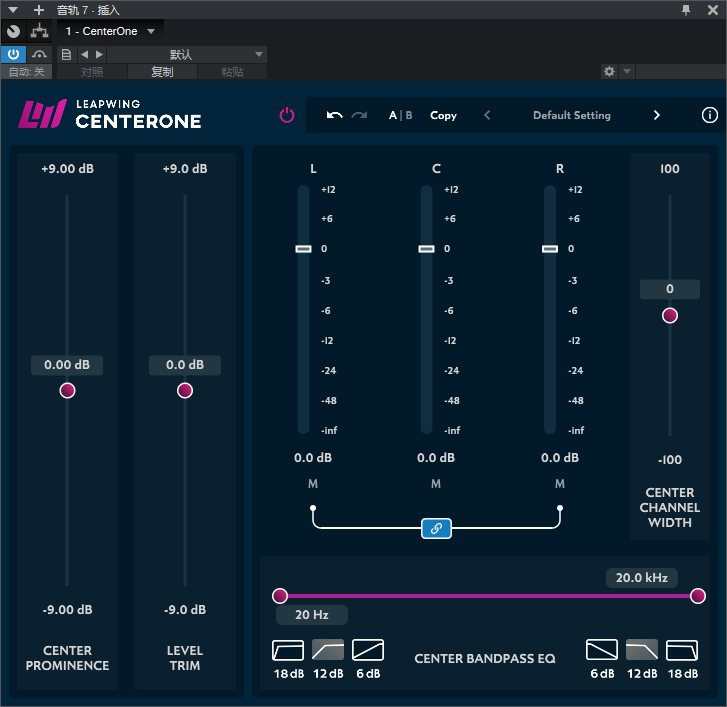This screenshot has width=727, height=707.
Task: Click the Center Prominence slider handle
Action: [67, 390]
